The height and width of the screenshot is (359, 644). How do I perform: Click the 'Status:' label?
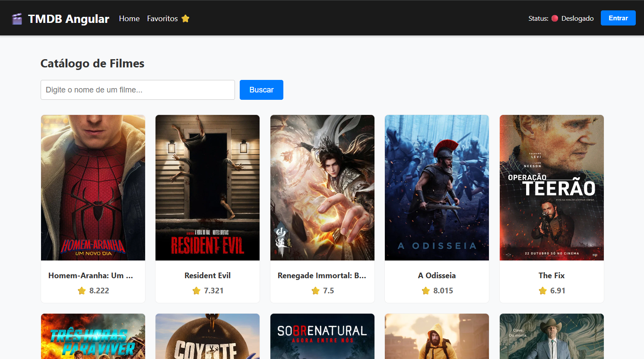pos(538,19)
